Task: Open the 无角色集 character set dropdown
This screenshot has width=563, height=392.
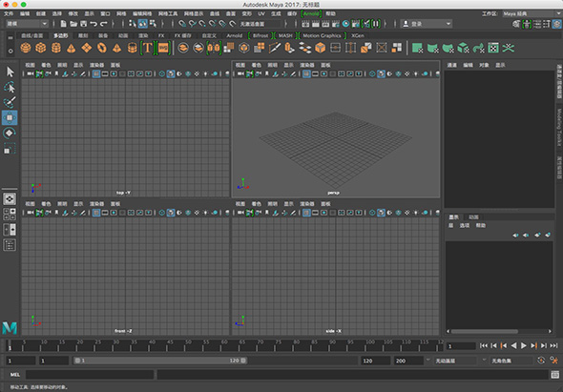Action: tap(512, 361)
